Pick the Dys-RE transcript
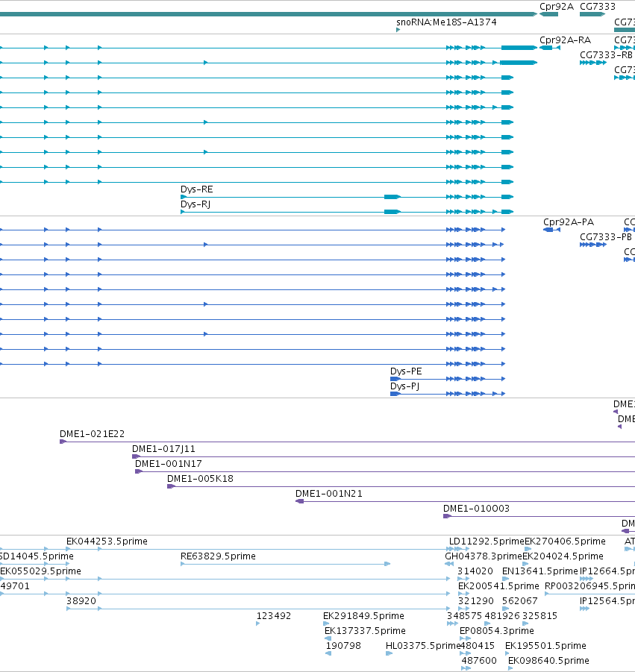Image resolution: width=635 pixels, height=672 pixels. 347,197
